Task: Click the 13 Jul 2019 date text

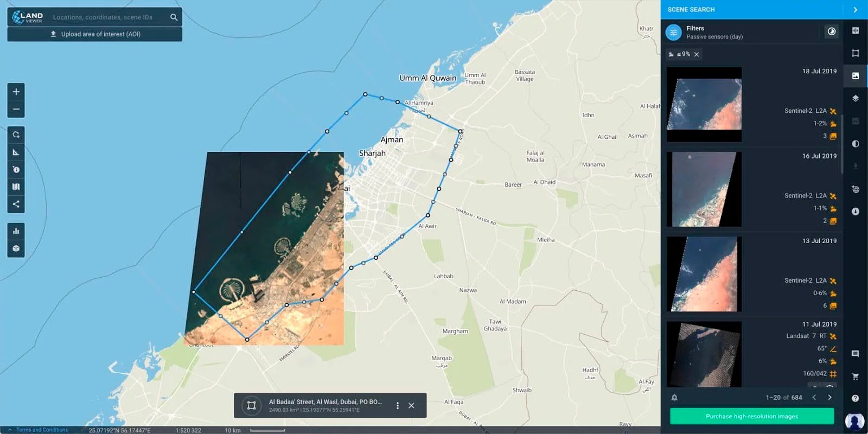Action: click(819, 241)
